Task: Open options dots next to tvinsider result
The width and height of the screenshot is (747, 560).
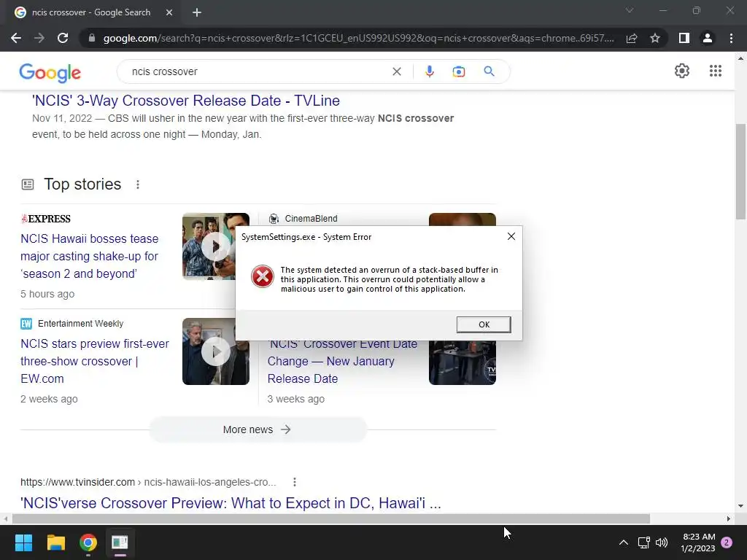Action: click(x=295, y=482)
